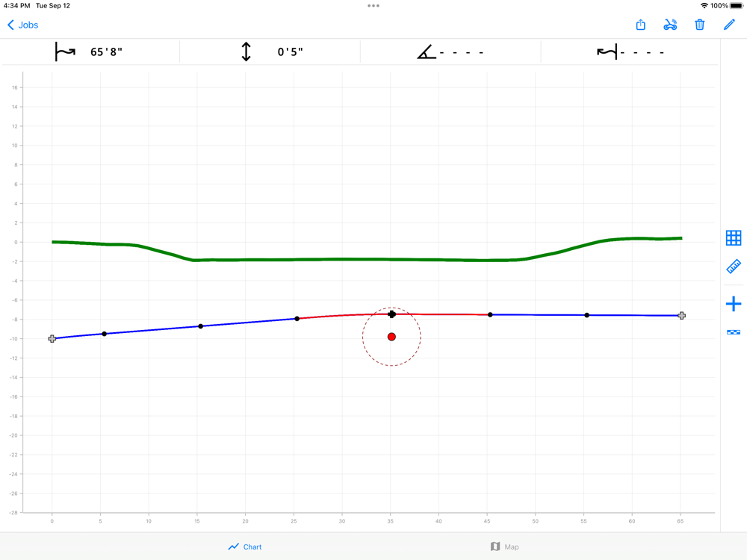Switch to the Chart tab
Viewport: 747px width, 560px height.
(x=245, y=547)
